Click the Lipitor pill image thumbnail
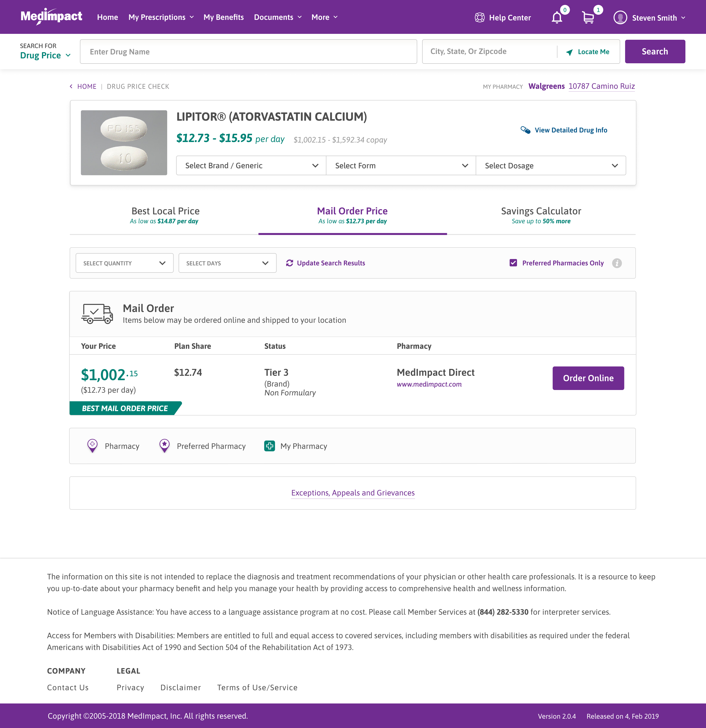This screenshot has width=706, height=728. [124, 143]
